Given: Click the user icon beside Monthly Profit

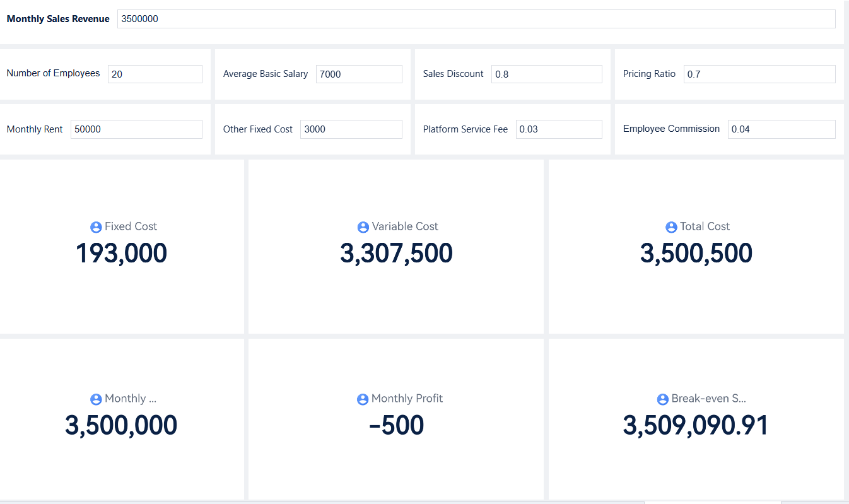Looking at the screenshot, I should pyautogui.click(x=363, y=399).
